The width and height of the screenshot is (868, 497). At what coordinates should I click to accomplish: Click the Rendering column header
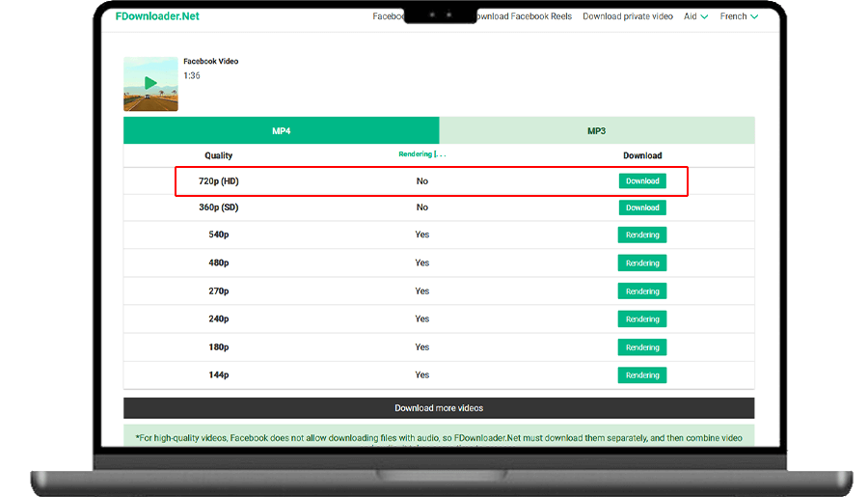(x=421, y=154)
